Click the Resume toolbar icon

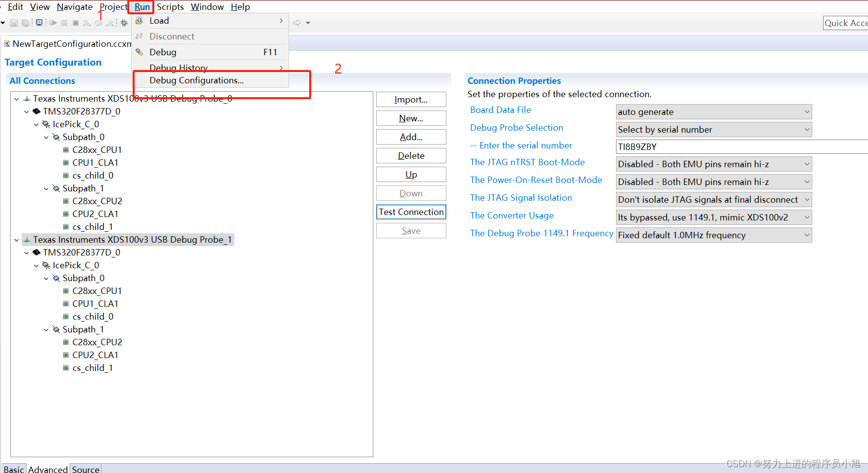click(x=53, y=23)
